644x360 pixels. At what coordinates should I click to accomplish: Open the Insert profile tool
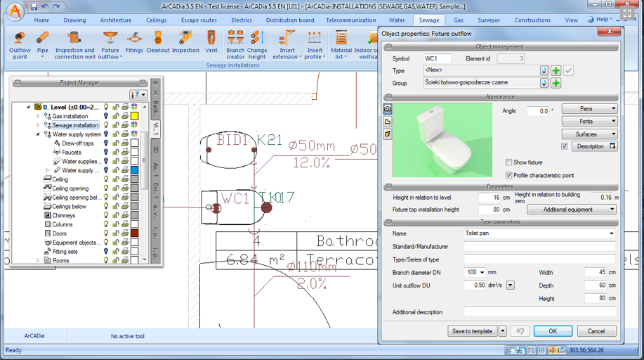[x=315, y=45]
